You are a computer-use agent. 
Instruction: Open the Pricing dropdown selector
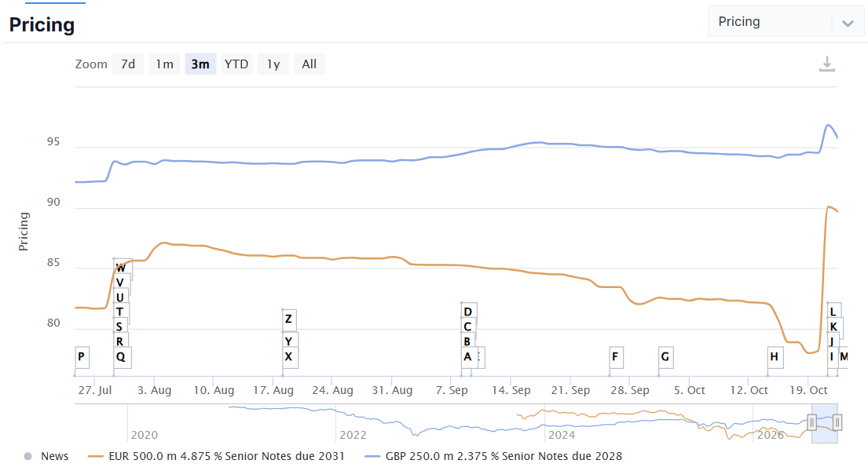(x=786, y=21)
